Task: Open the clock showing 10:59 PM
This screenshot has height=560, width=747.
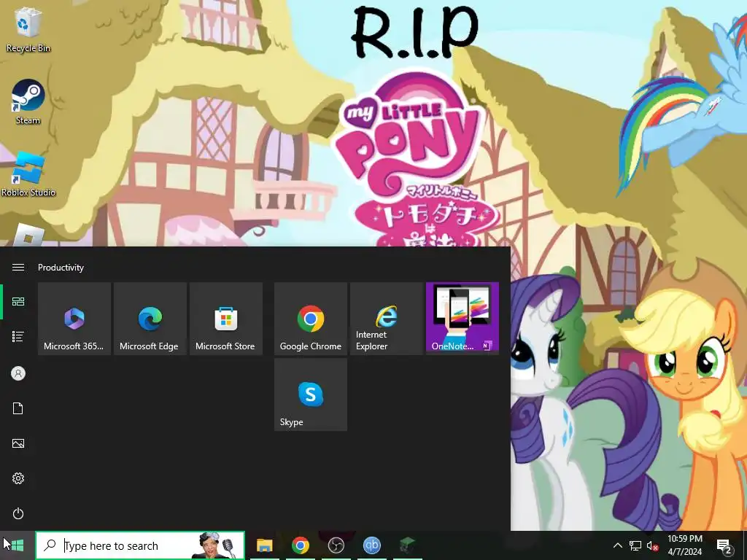Action: coord(684,545)
